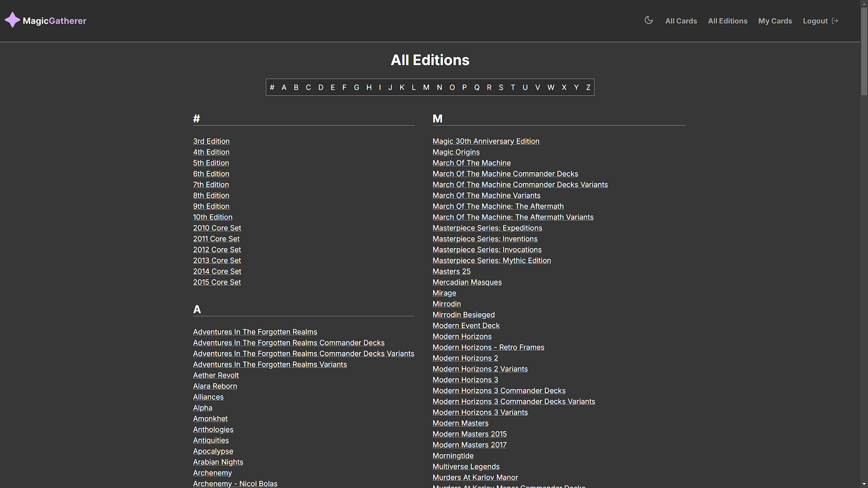Open the Magic Origins edition

point(456,152)
